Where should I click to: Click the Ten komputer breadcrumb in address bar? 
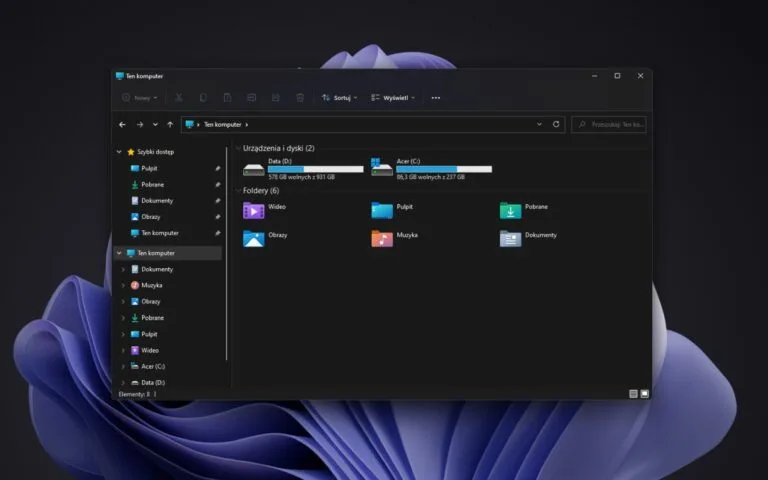pyautogui.click(x=223, y=125)
